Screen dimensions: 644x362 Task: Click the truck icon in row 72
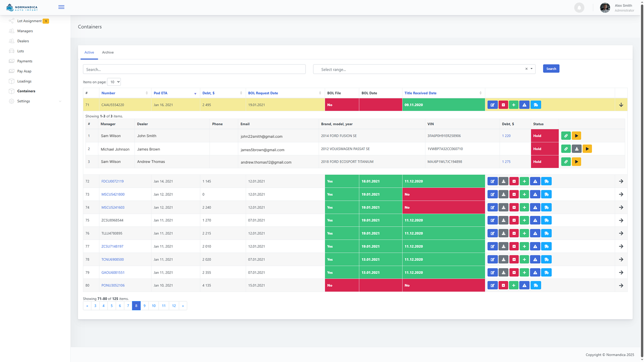tap(546, 181)
